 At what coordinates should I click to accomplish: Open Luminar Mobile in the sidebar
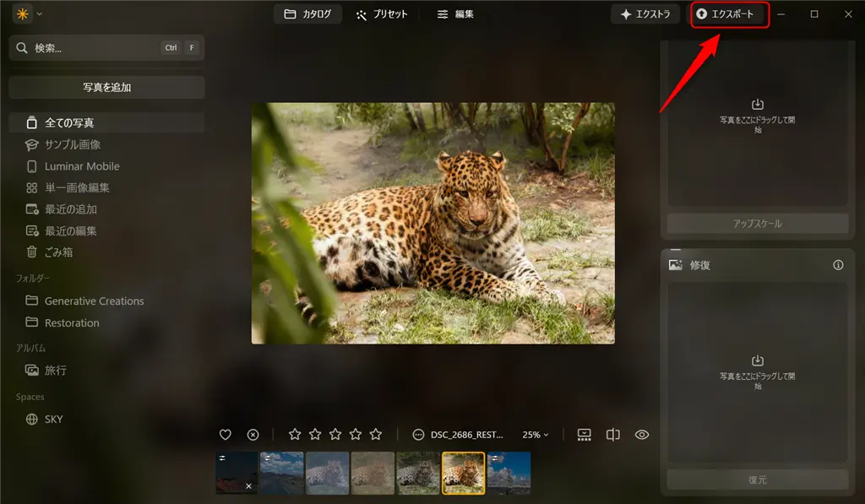tap(81, 166)
